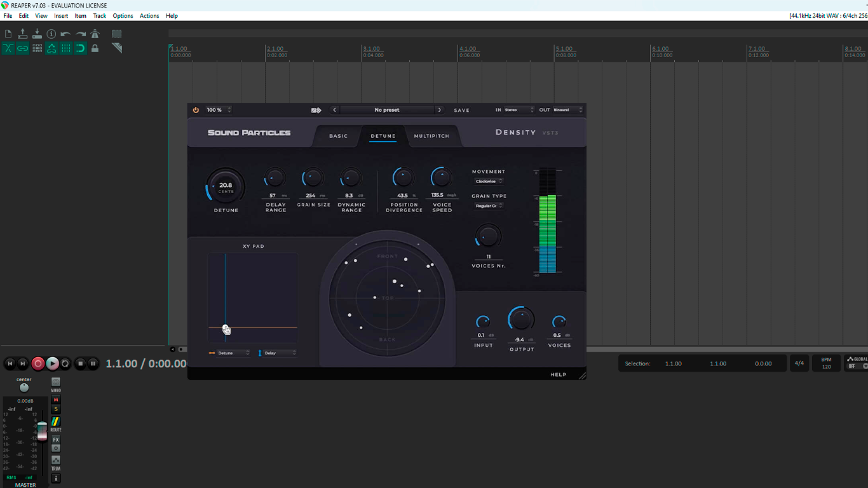Open the Grain Type dropdown
Screen dimensions: 868x488
tap(489, 206)
